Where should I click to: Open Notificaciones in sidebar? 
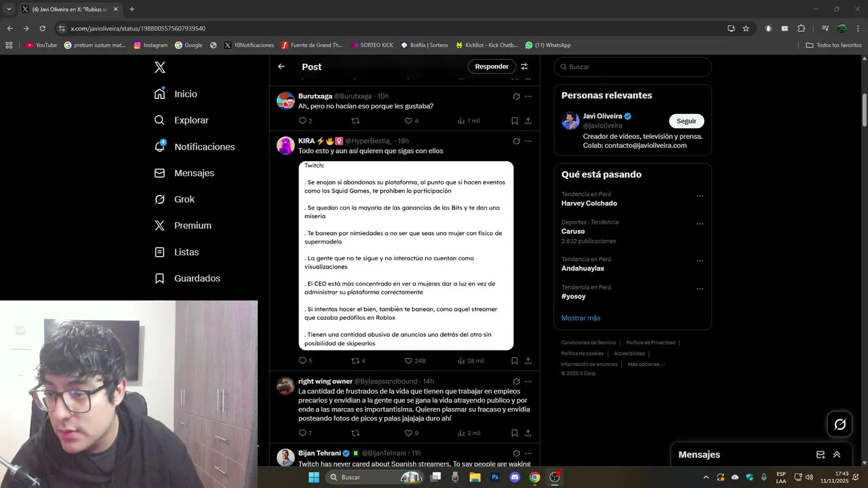point(194,146)
